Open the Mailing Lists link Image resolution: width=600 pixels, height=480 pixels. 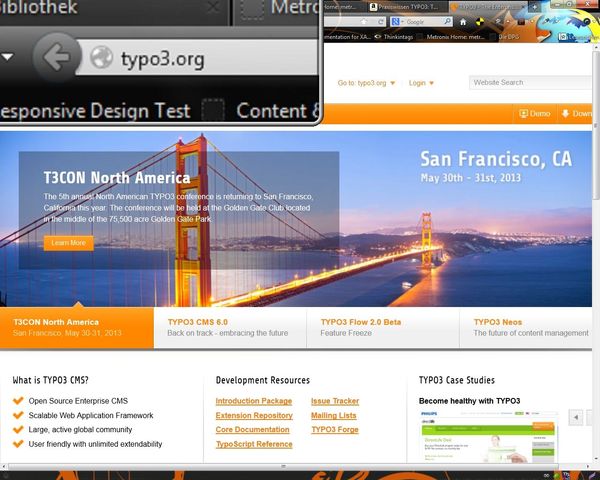coord(334,416)
